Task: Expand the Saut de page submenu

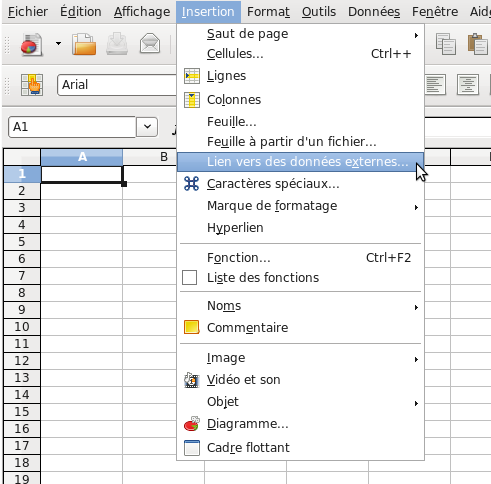Action: (x=300, y=34)
